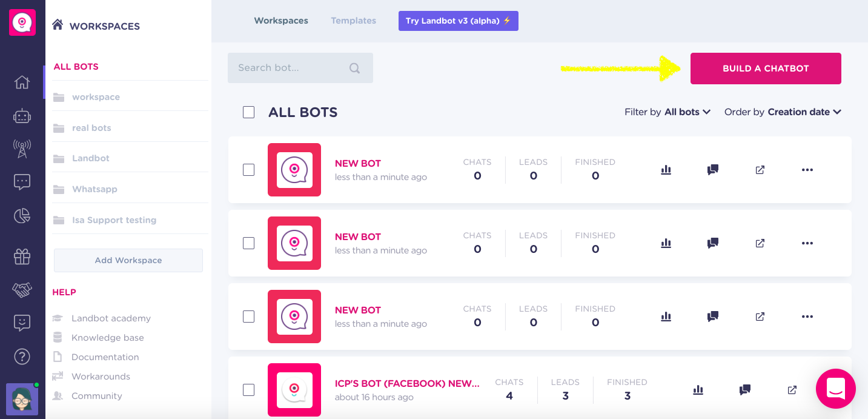The height and width of the screenshot is (419, 868).
Task: Open the ICP'S BOT (FACEBOOK) thumbnail
Action: tap(294, 390)
